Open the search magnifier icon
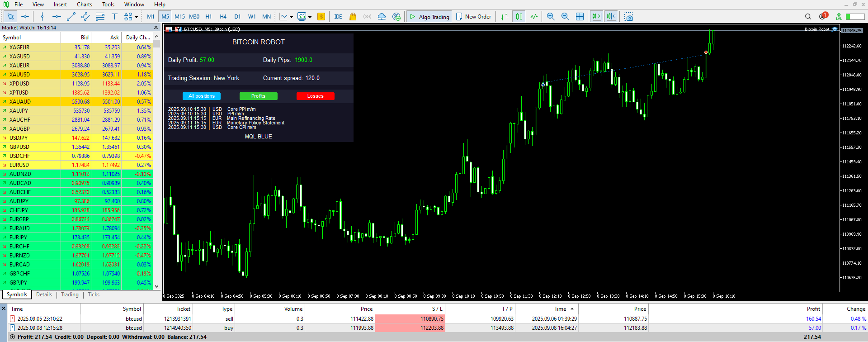Viewport: 868px width, 342px height. (808, 17)
